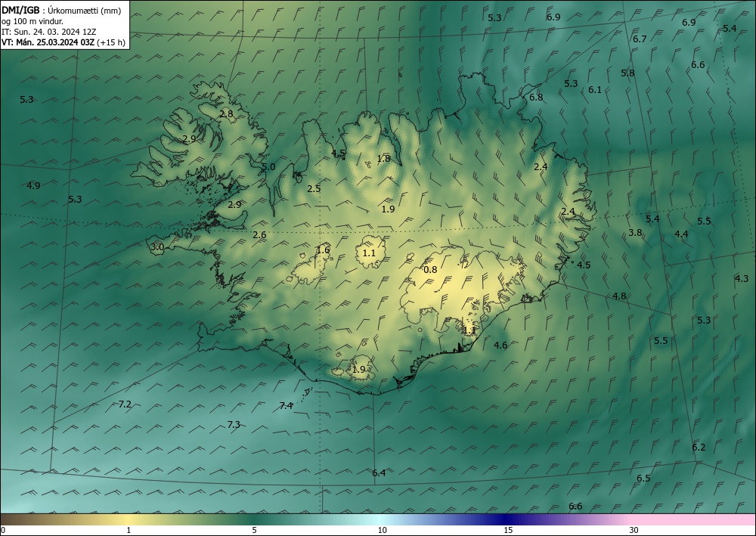Click the 1.6 value by the western glacier
The width and height of the screenshot is (756, 536).
coord(323,249)
